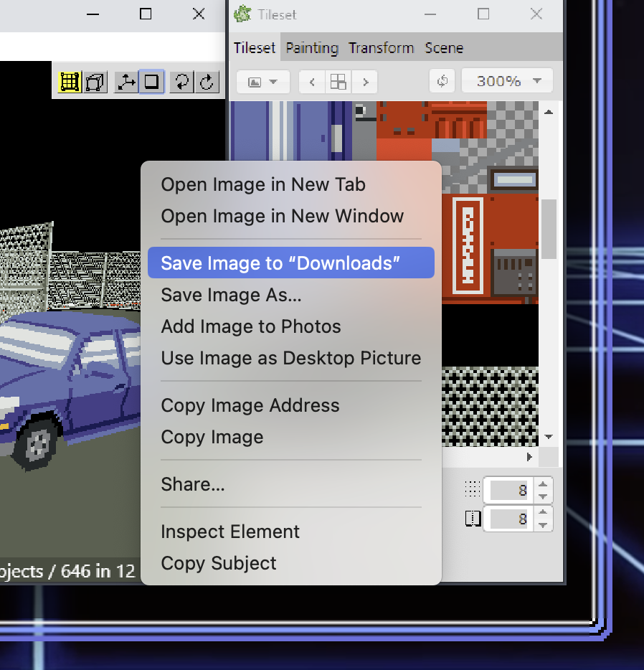Click the next tile navigation arrow
This screenshot has width=644, height=670.
364,81
